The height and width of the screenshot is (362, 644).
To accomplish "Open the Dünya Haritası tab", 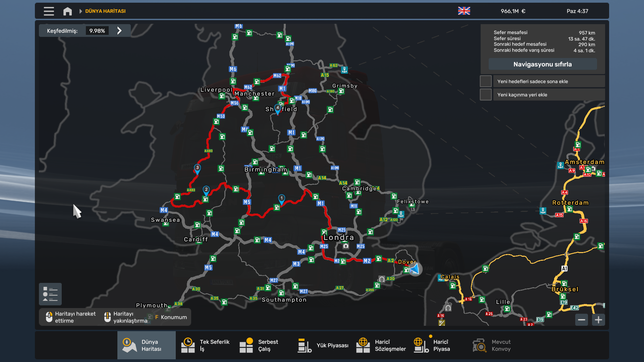I will tap(146, 345).
